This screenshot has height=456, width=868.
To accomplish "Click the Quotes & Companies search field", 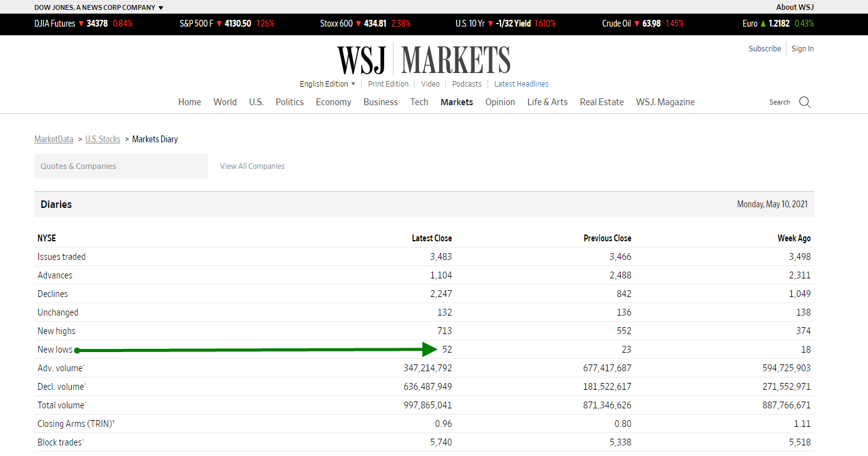I will click(121, 166).
